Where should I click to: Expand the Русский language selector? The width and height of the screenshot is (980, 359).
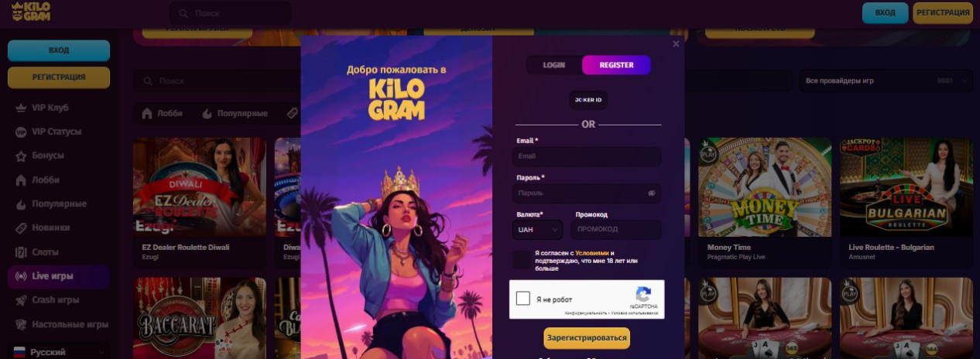point(59,352)
